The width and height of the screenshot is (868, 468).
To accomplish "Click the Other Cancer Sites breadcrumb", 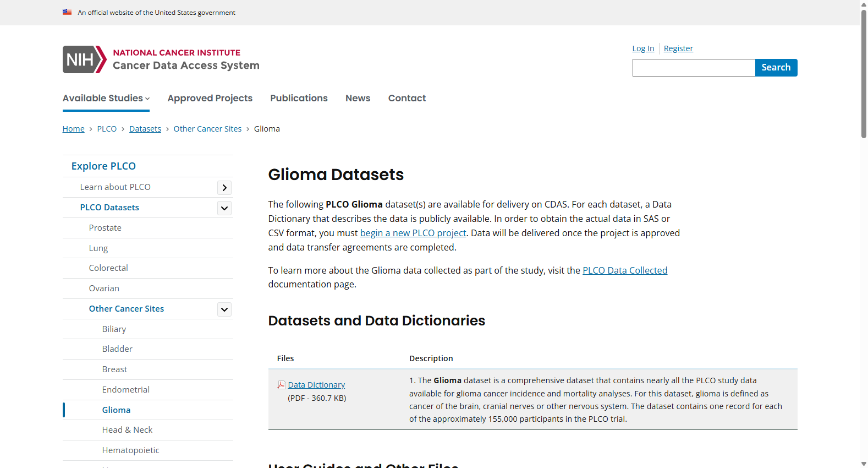I will 207,129.
